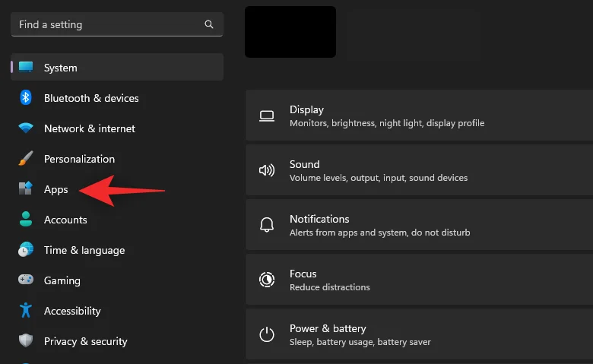Click the Sound speaker icon
This screenshot has height=364, width=593.
(x=267, y=170)
